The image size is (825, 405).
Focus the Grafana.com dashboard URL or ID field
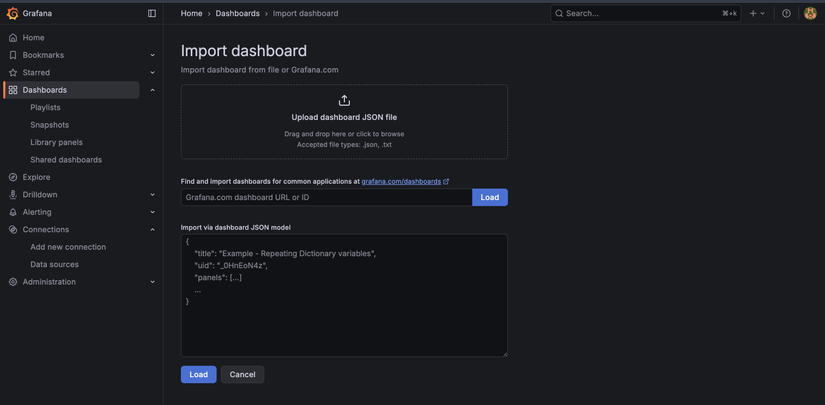327,197
